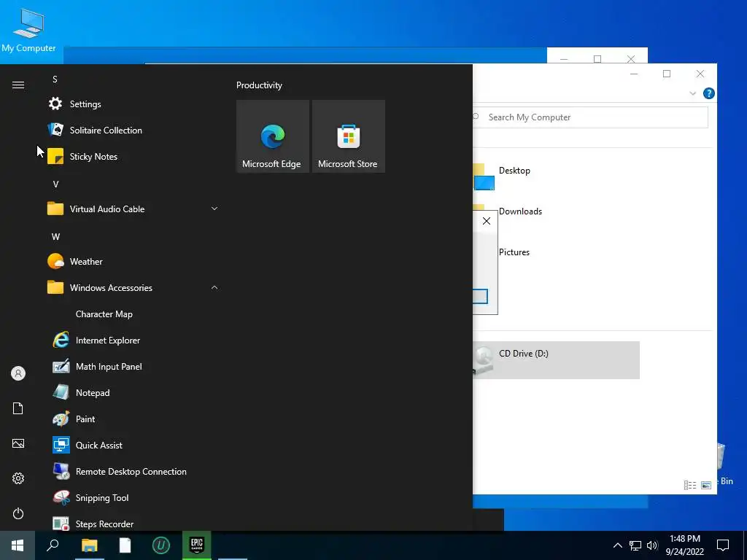Open File Explorer from taskbar
Viewport: 747px width, 560px height.
coord(89,545)
